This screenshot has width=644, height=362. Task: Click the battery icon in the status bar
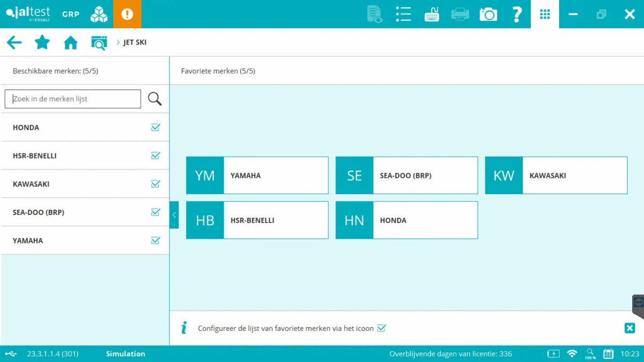coord(553,354)
